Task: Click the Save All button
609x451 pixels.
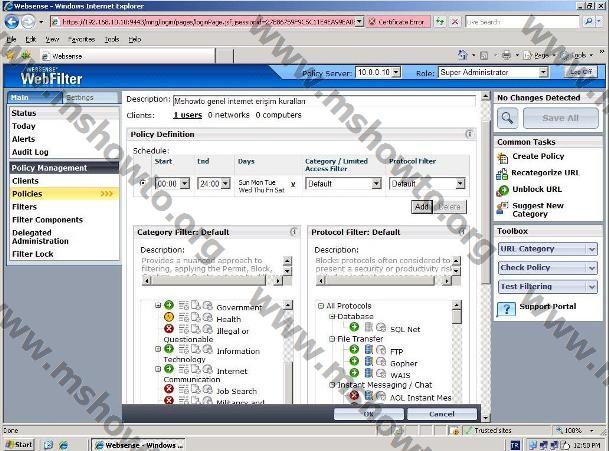Action: coord(560,118)
